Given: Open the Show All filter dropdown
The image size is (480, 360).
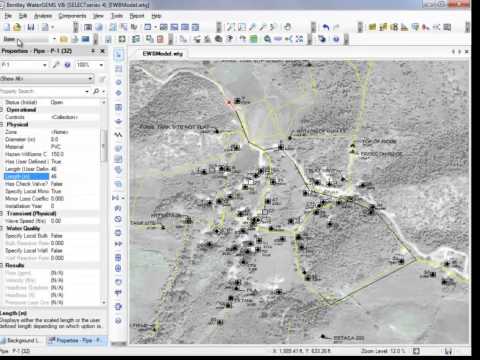Looking at the screenshot, I should pyautogui.click(x=90, y=79).
